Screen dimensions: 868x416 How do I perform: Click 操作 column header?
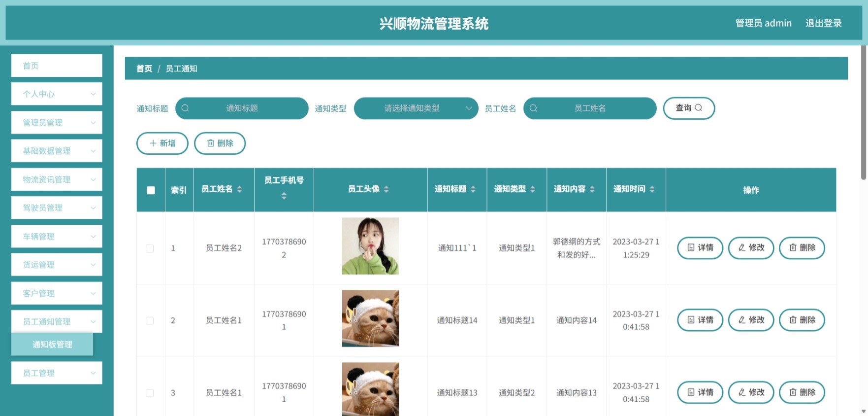point(751,190)
